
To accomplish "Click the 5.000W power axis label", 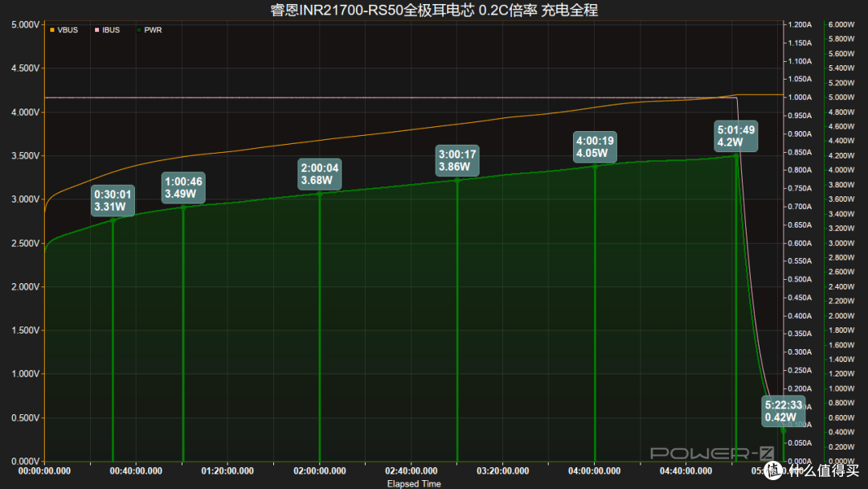I will click(841, 97).
